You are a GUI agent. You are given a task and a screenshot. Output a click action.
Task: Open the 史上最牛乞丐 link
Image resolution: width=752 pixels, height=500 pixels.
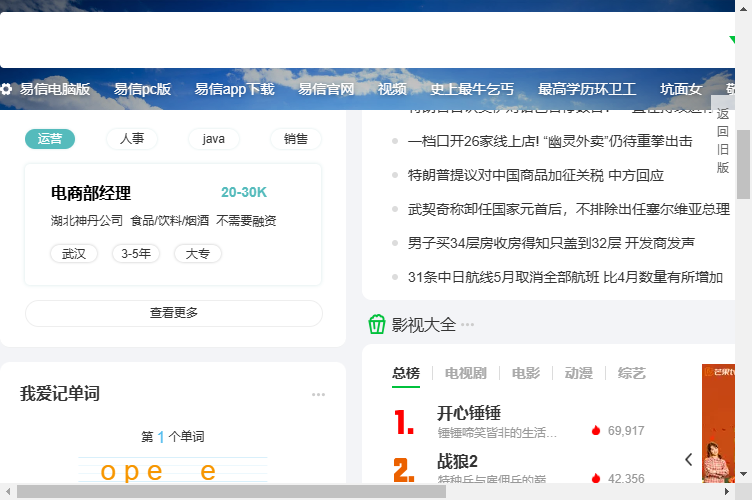pyautogui.click(x=472, y=89)
